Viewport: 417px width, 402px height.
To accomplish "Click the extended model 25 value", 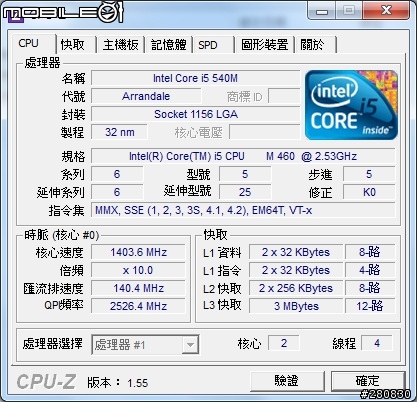I will click(x=245, y=192).
